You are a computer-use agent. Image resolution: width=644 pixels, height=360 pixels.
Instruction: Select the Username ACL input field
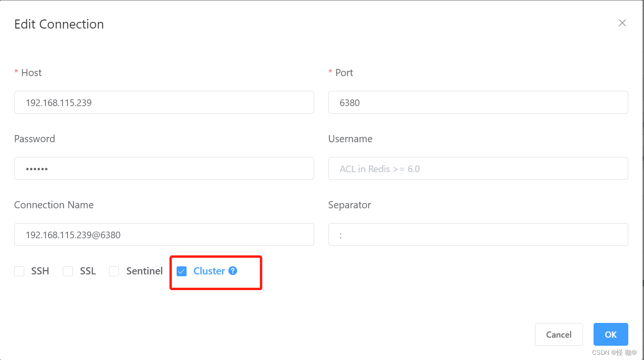coord(478,168)
